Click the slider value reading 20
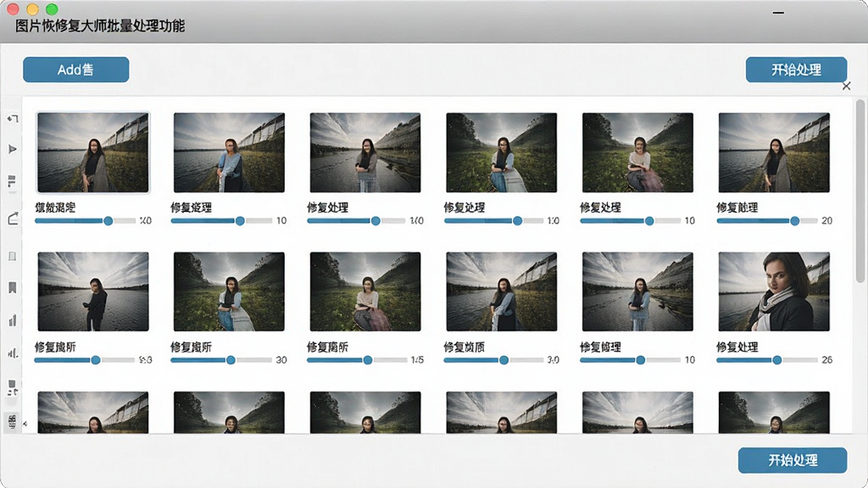This screenshot has height=488, width=868. [x=827, y=221]
